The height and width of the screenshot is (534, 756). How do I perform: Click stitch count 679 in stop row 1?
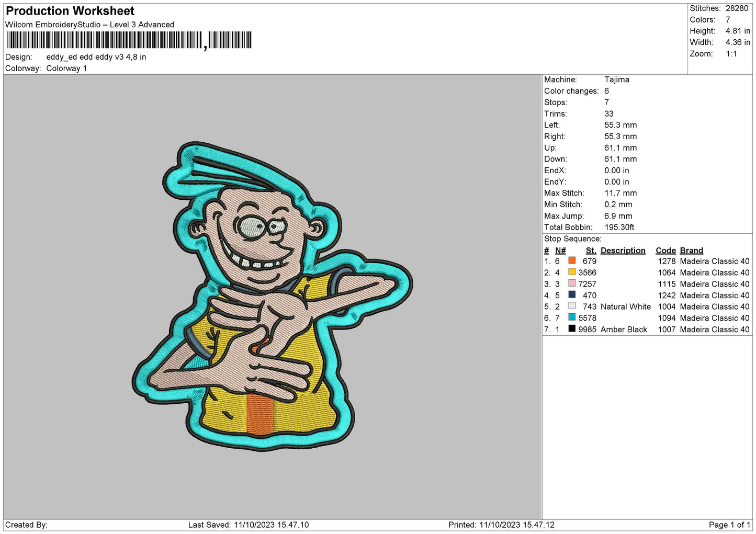[x=590, y=261]
